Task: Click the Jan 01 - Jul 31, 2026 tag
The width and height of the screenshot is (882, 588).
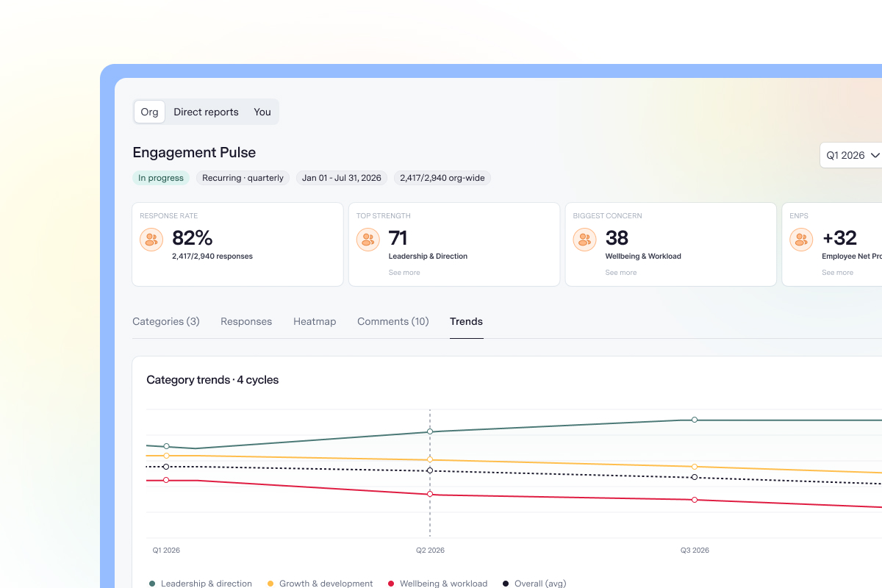Action: point(342,178)
